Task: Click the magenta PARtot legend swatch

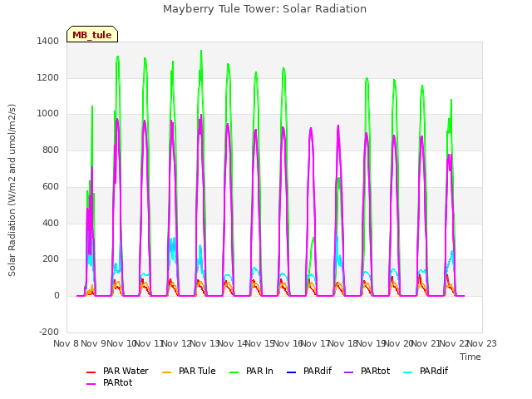Action: point(91,384)
